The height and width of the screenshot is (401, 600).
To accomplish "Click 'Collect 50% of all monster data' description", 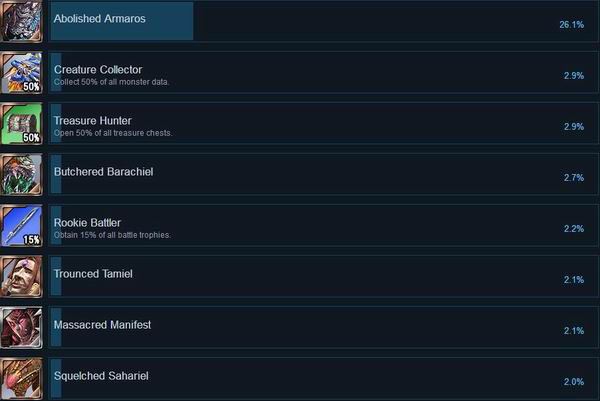I will point(111,82).
